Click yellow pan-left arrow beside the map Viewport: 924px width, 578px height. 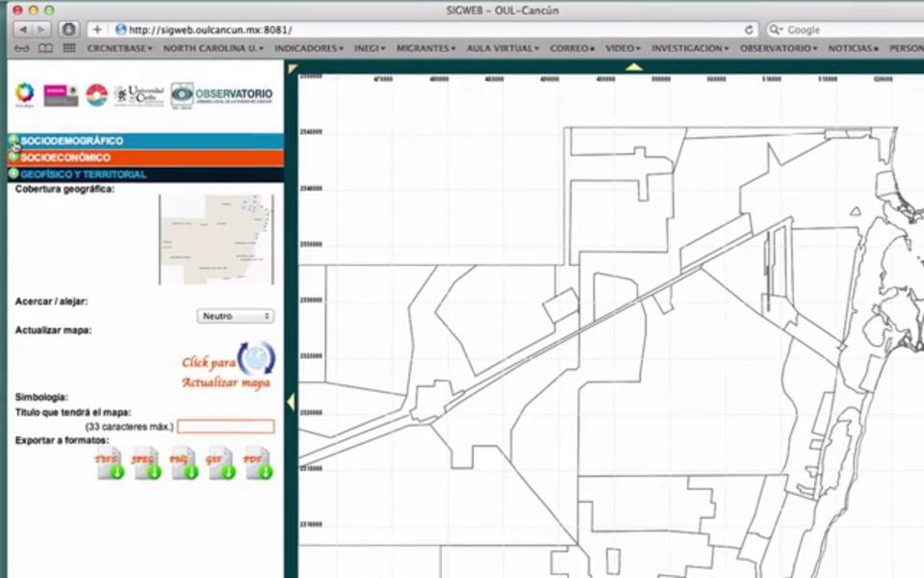[x=291, y=402]
